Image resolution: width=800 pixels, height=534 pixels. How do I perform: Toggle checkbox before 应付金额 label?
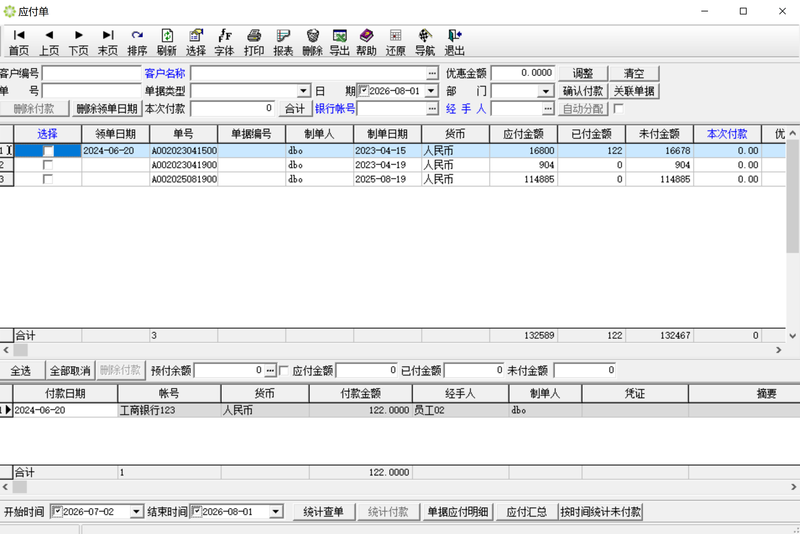pyautogui.click(x=284, y=370)
